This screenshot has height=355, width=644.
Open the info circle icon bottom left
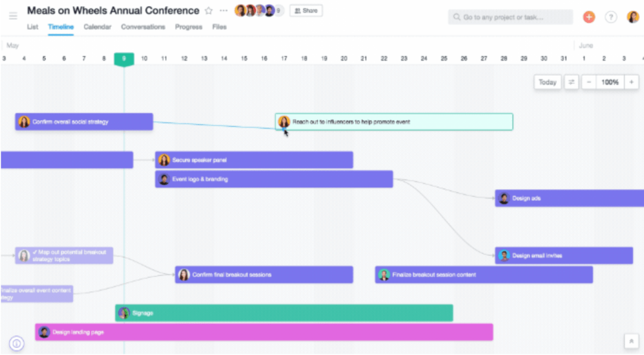click(x=17, y=343)
